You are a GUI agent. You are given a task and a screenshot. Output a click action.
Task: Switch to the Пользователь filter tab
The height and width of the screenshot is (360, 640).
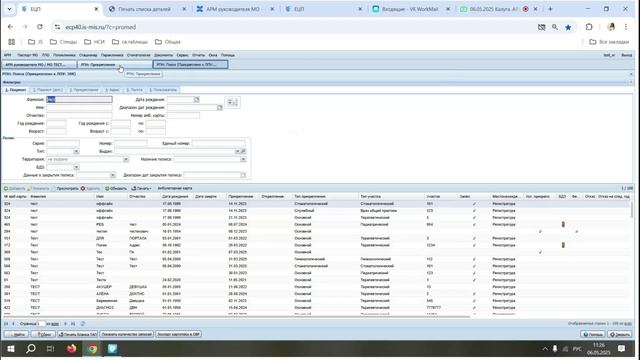point(163,90)
